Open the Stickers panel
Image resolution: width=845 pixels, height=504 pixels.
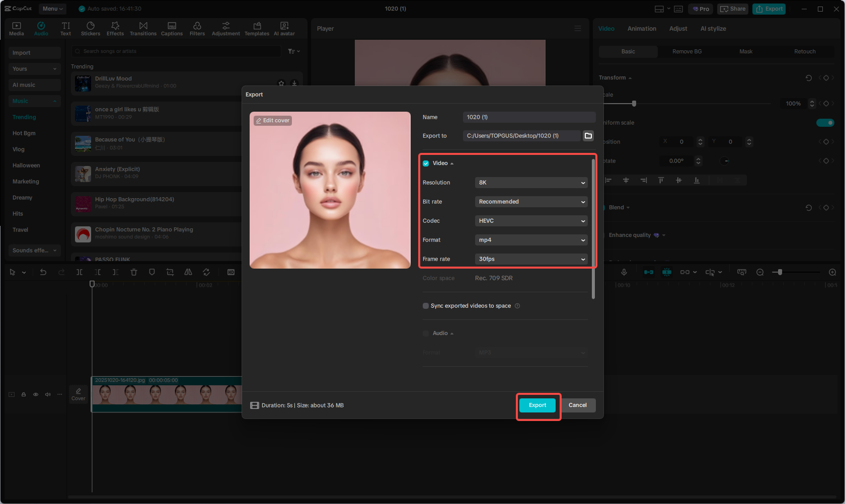[x=91, y=29]
